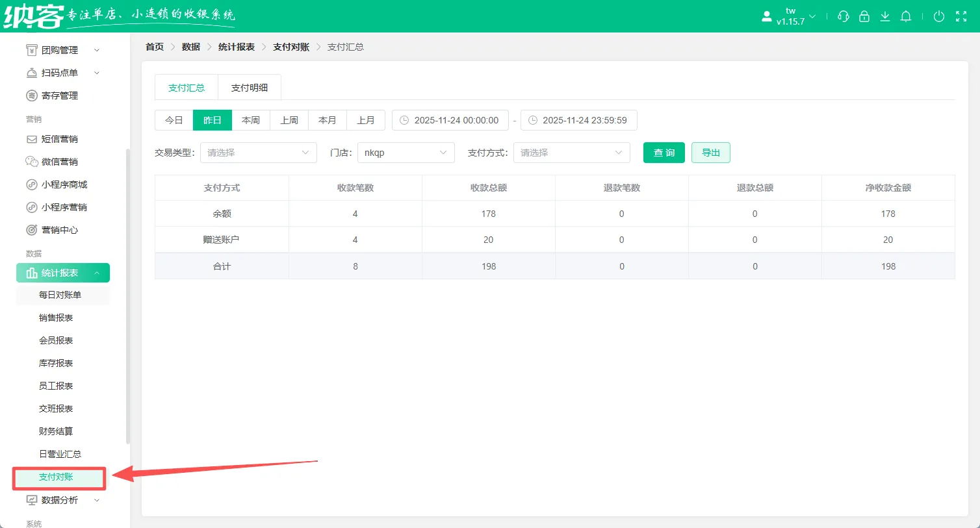Open the notification bell in top bar
The image size is (980, 528).
(x=906, y=16)
